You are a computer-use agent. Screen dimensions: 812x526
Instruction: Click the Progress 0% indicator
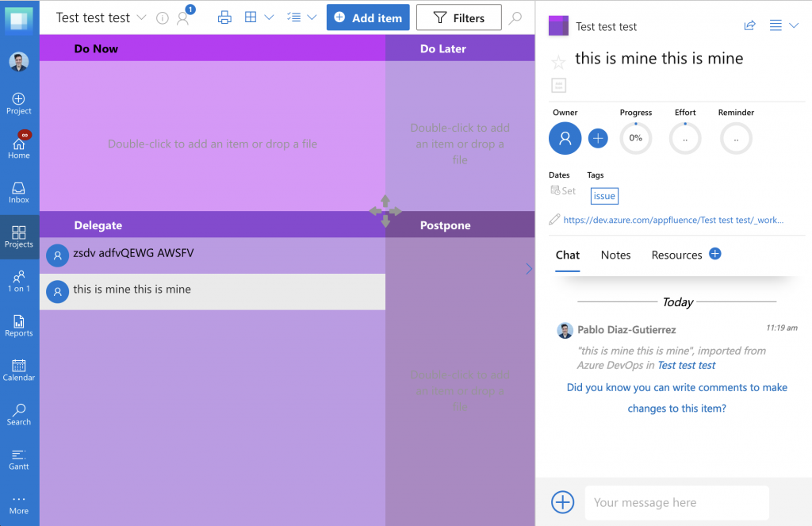click(x=635, y=138)
